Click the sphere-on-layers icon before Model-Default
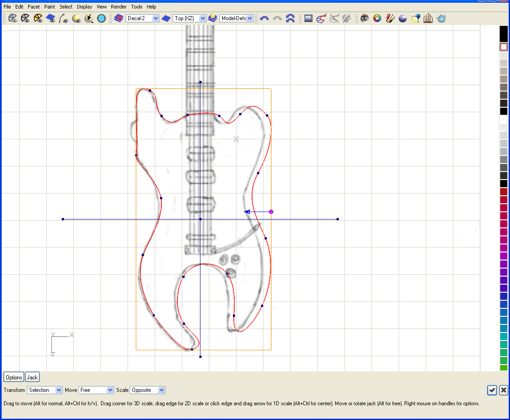This screenshot has width=510, height=420. coord(213,18)
